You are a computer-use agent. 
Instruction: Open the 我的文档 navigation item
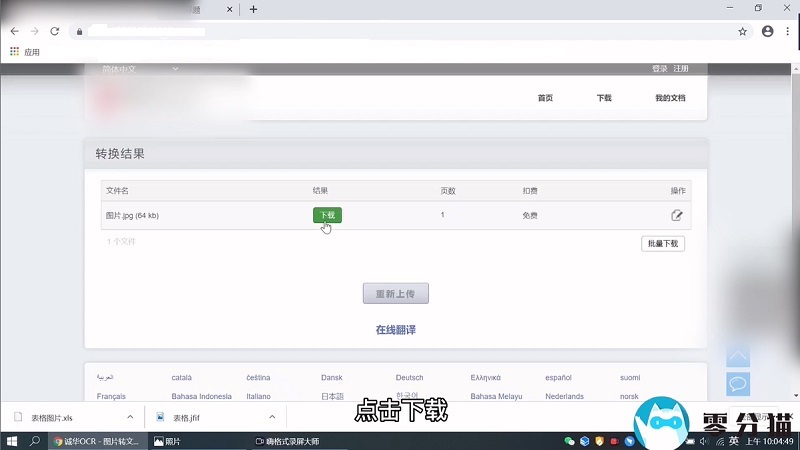click(x=670, y=98)
